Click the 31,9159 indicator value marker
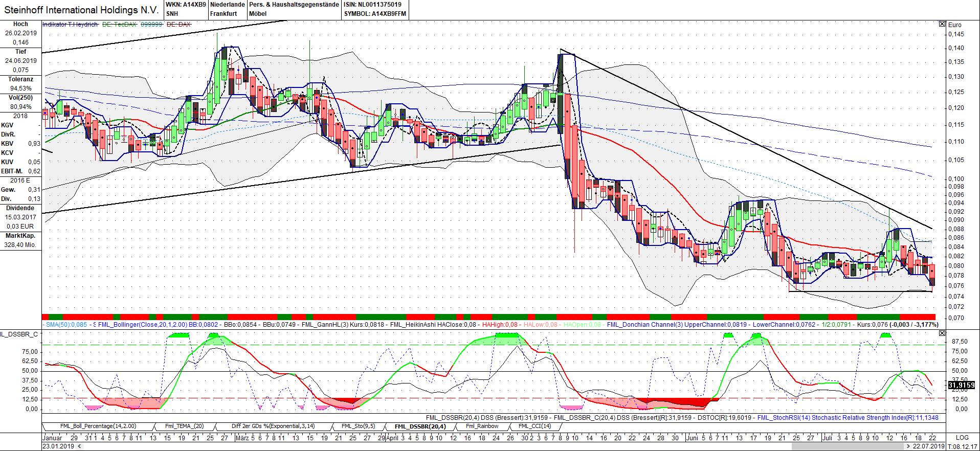The width and height of the screenshot is (980, 451). pos(961,385)
